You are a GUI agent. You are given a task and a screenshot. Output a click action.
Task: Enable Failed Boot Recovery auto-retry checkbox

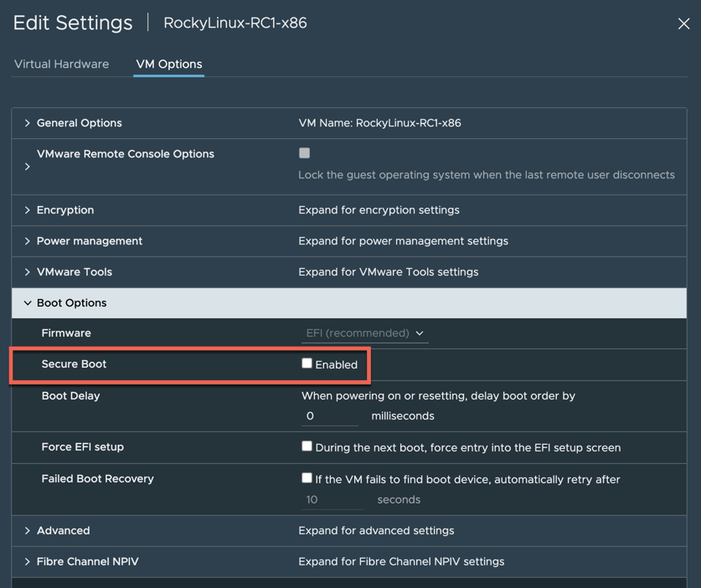[307, 478]
